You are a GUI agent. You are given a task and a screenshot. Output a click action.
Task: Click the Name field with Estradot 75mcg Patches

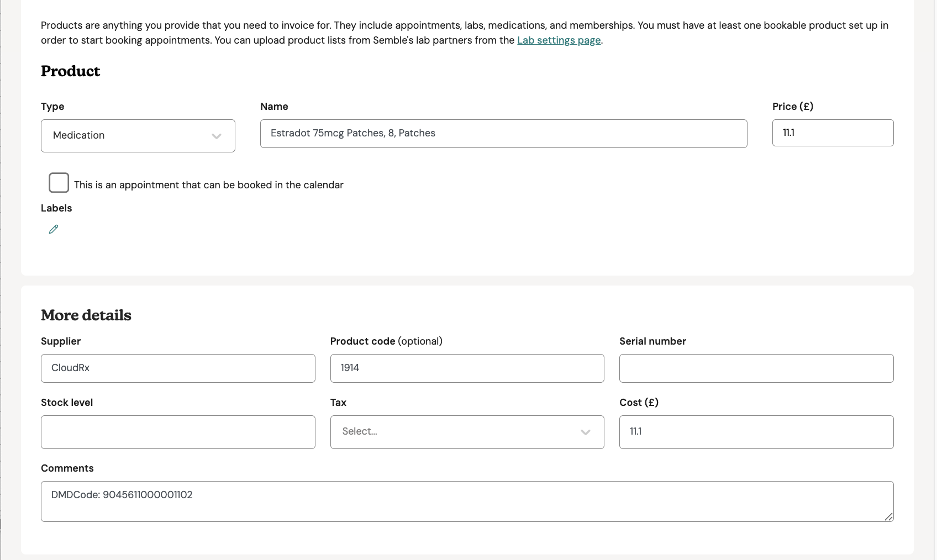tap(503, 134)
